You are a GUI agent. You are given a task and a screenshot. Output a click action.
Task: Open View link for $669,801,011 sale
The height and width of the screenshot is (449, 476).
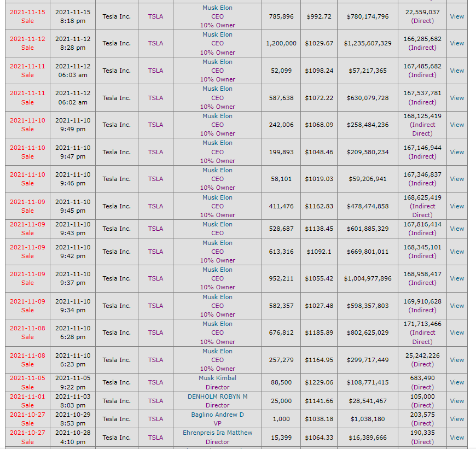pos(457,252)
